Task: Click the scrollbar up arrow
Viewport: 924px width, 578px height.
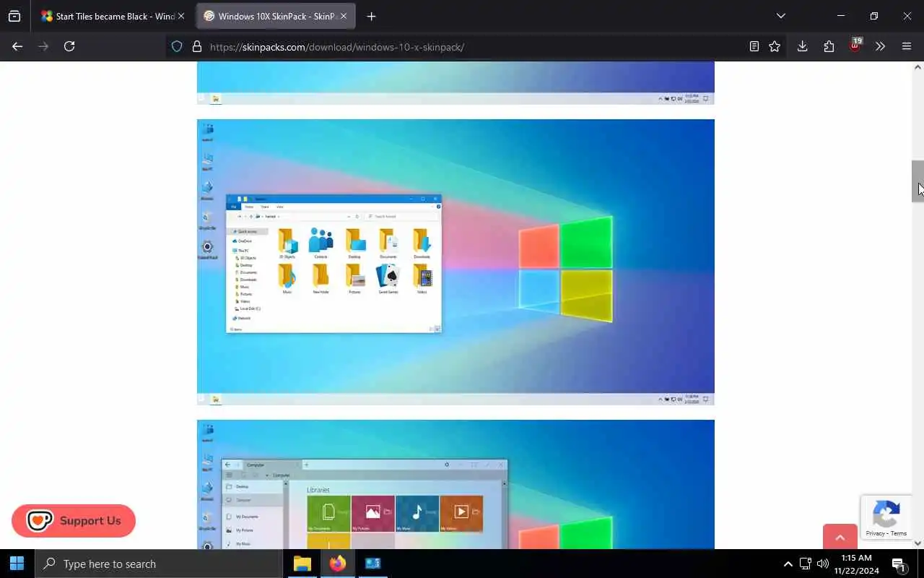Action: (918, 67)
